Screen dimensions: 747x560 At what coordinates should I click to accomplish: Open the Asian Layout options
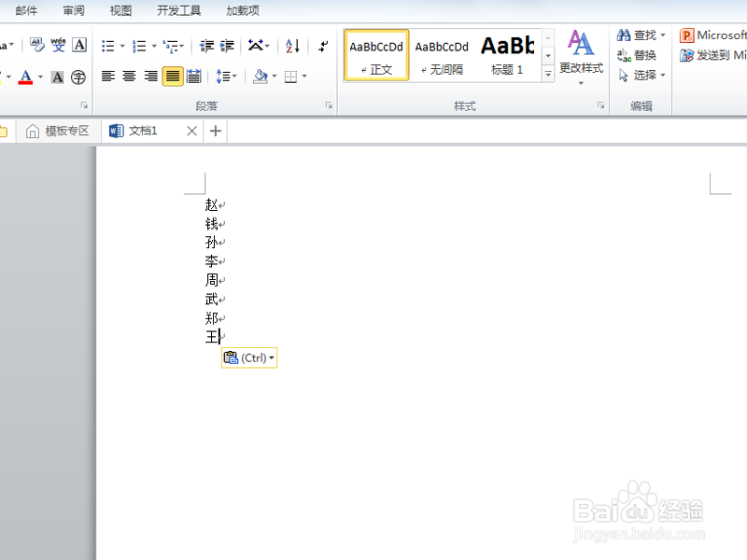[259, 46]
